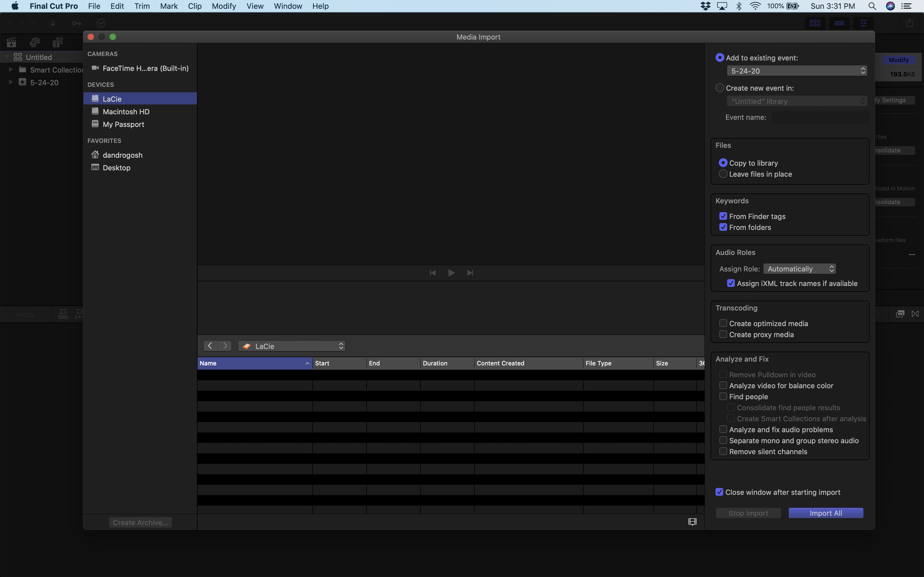This screenshot has height=577, width=924.
Task: Open Assign Role Automatically popup menu
Action: coord(799,269)
